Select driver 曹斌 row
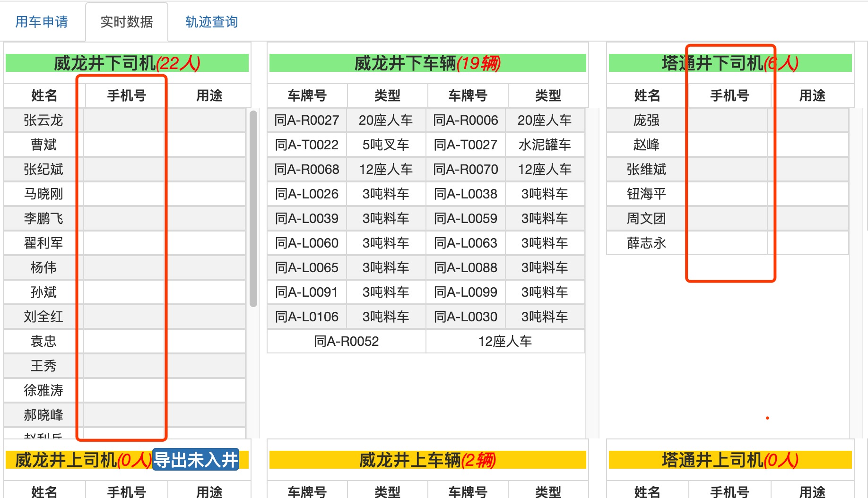868x498 pixels. click(x=43, y=145)
